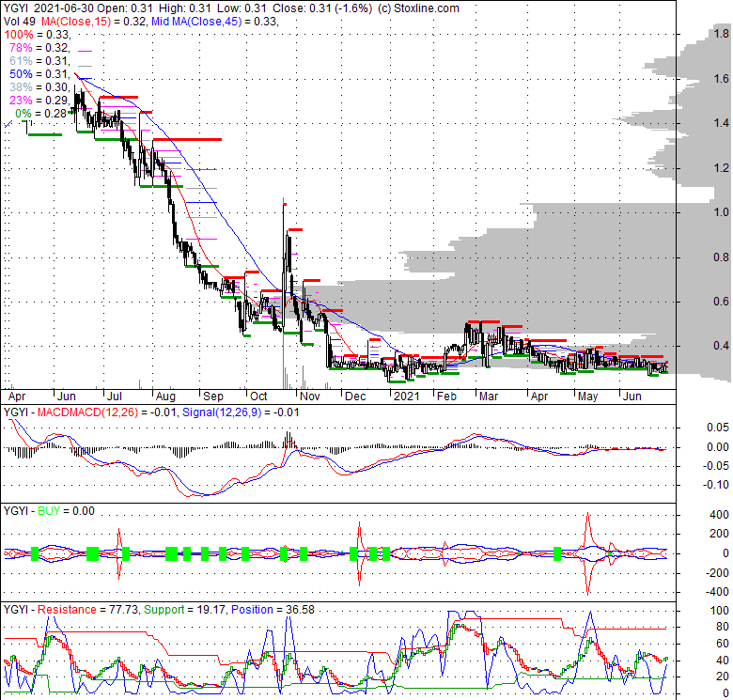Click the 80 value on position axis

pos(723,627)
